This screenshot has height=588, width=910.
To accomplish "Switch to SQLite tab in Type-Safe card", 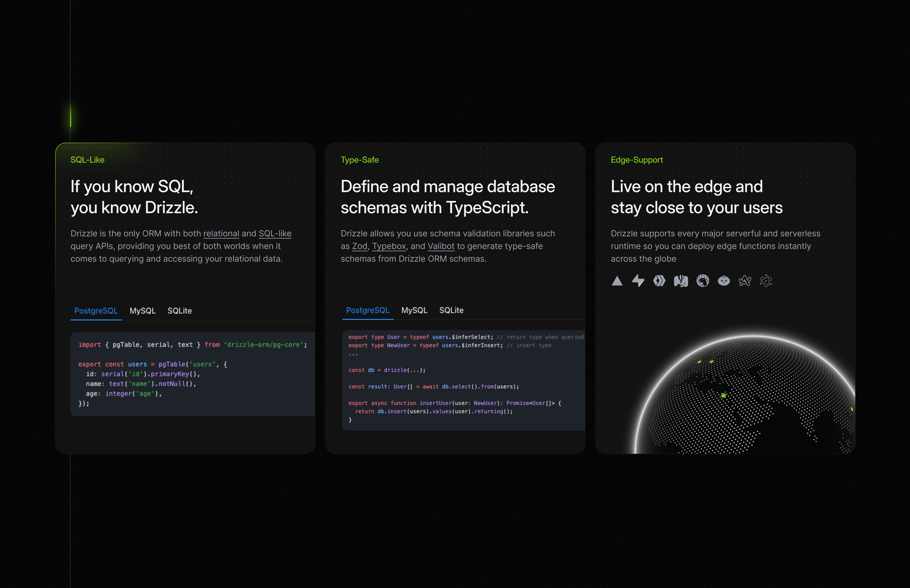I will (451, 310).
